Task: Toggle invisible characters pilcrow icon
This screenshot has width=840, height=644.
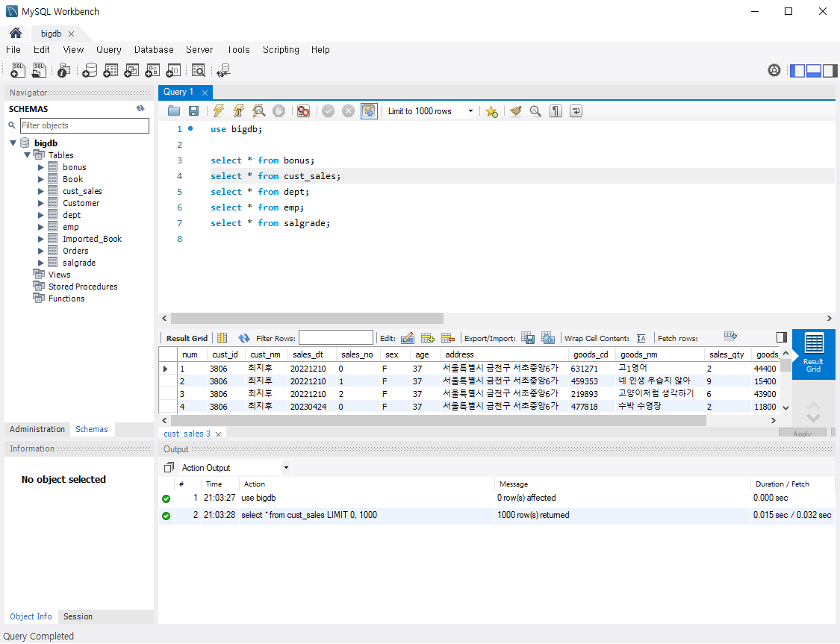Action: (x=556, y=110)
